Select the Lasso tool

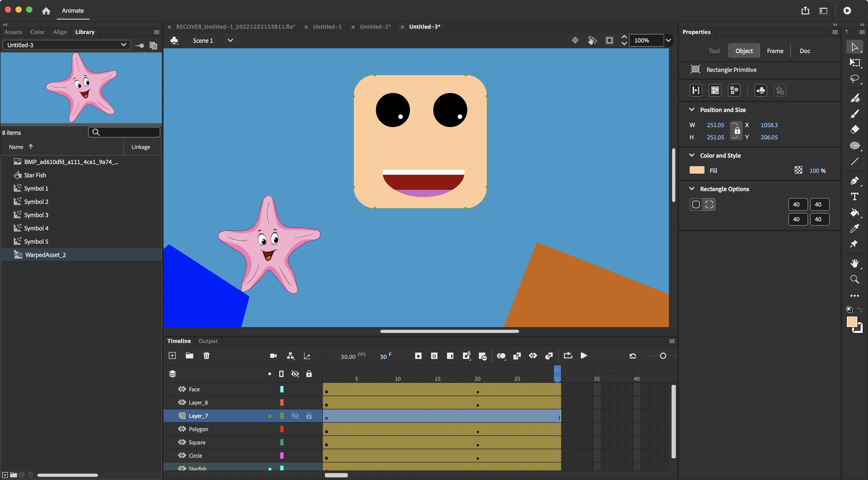coord(854,79)
